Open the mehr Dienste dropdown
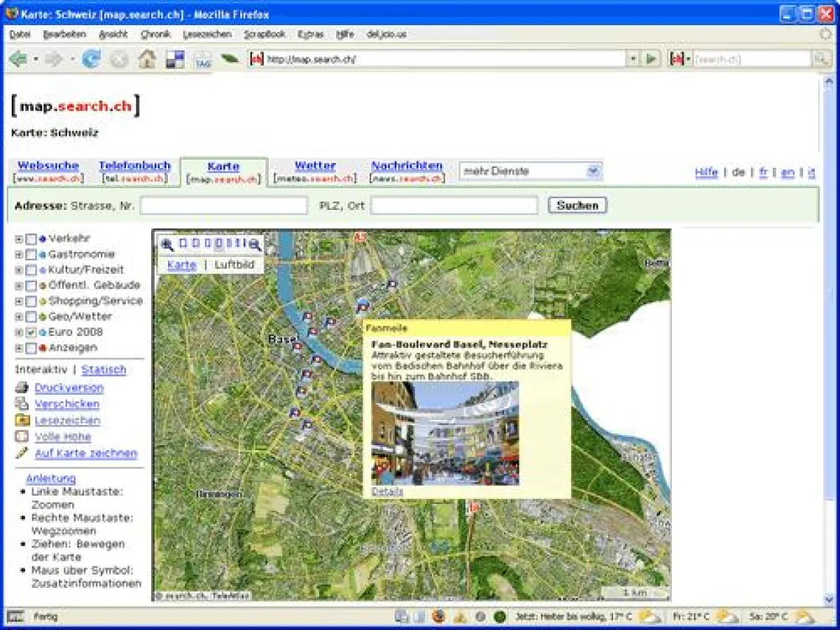This screenshot has width=840, height=630. pyautogui.click(x=593, y=171)
